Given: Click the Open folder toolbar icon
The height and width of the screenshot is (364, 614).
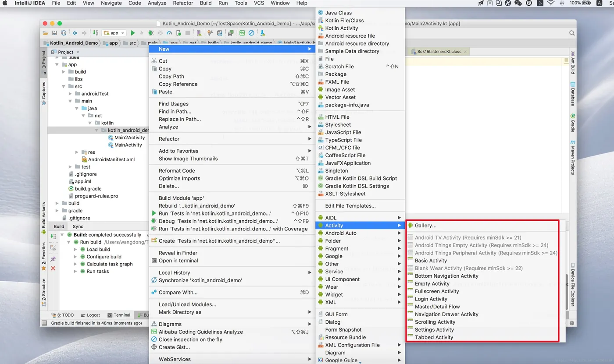Looking at the screenshot, I should click(46, 33).
